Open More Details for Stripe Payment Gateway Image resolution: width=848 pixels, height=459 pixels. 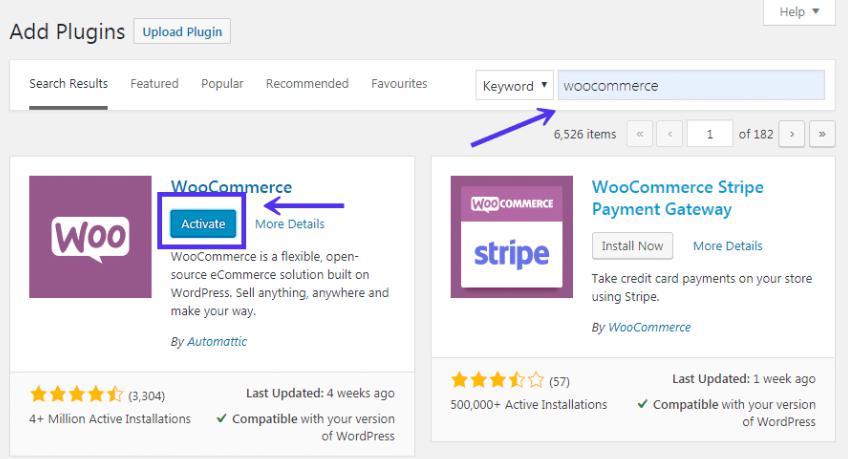[x=728, y=246]
